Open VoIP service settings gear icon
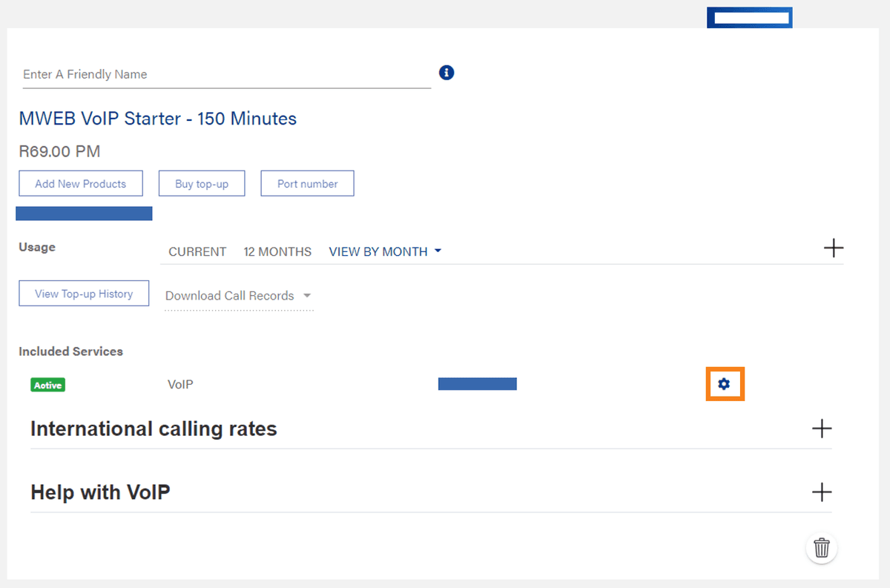This screenshot has width=890, height=588. point(725,384)
